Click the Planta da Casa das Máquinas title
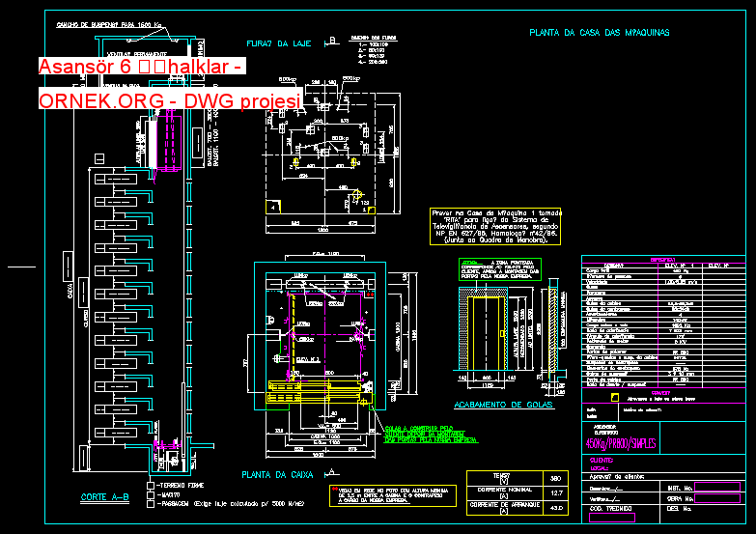 point(600,33)
